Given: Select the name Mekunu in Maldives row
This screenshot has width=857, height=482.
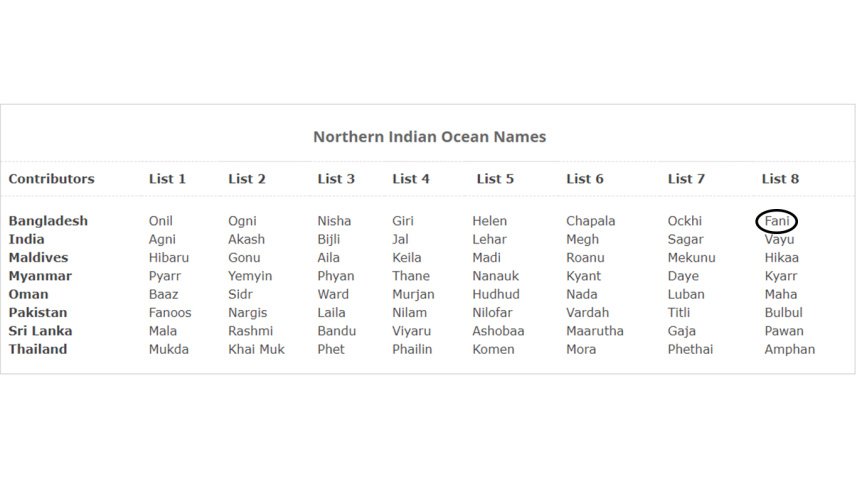Looking at the screenshot, I should 691,257.
